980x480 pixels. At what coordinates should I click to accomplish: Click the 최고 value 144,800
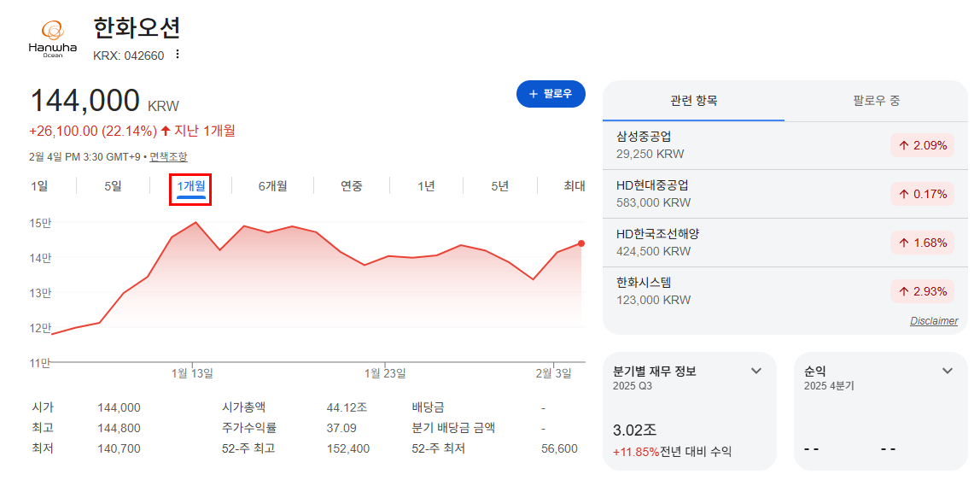tap(119, 428)
